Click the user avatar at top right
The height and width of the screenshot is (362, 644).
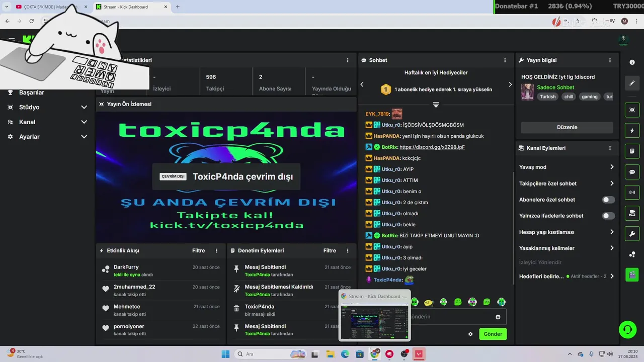pyautogui.click(x=623, y=40)
